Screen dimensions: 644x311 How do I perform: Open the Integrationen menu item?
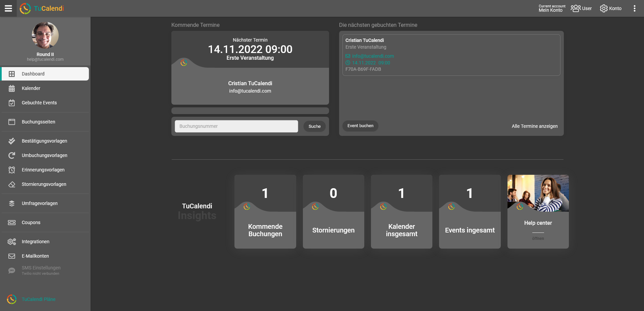point(35,242)
